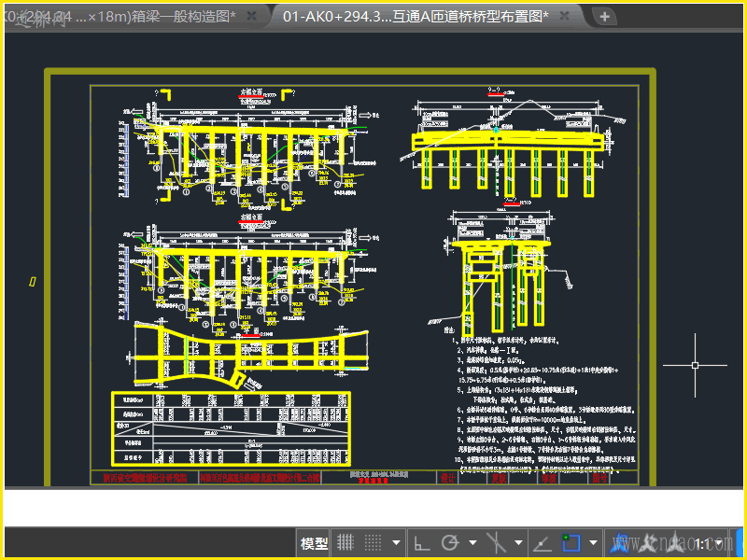Expand the object snap options dropdown
747x560 pixels.
click(594, 542)
